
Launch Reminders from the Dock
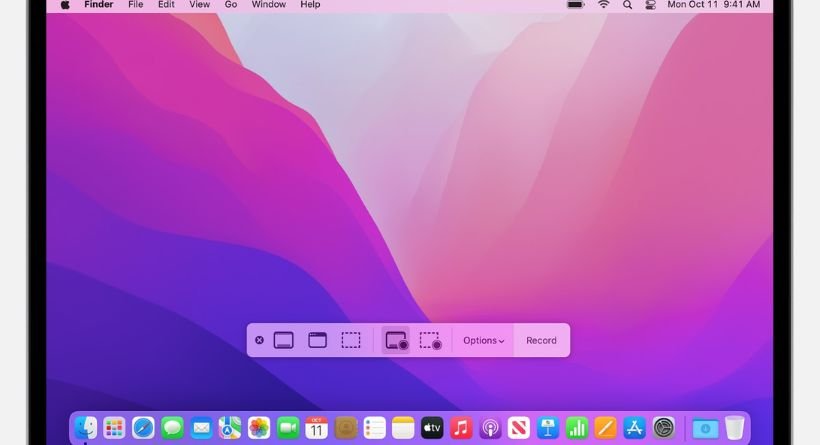[374, 428]
